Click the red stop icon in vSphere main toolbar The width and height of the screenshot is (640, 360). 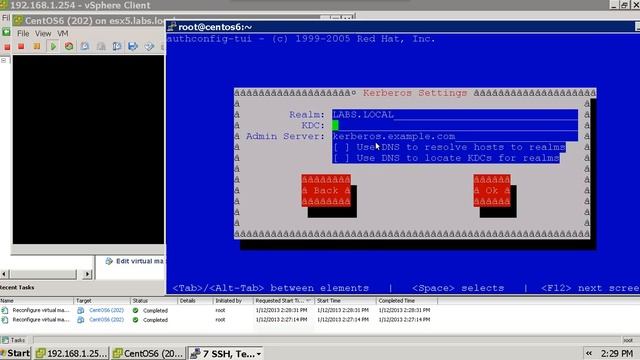7,47
